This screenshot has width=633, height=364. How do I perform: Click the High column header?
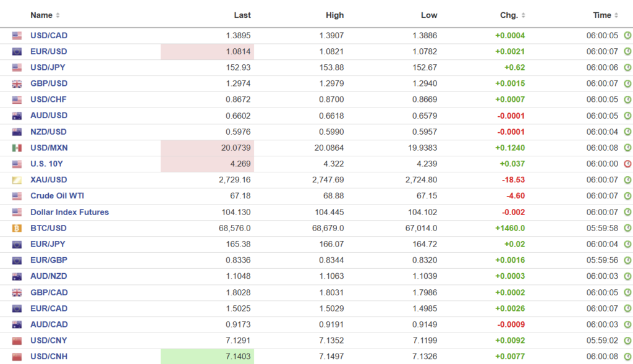click(334, 15)
